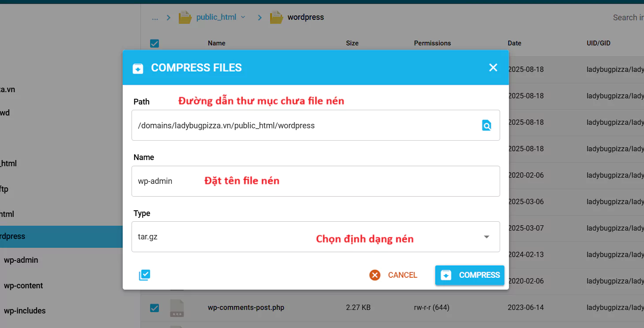The width and height of the screenshot is (644, 328).
Task: Select wp-admin in the sidebar tree
Action: coord(21,260)
